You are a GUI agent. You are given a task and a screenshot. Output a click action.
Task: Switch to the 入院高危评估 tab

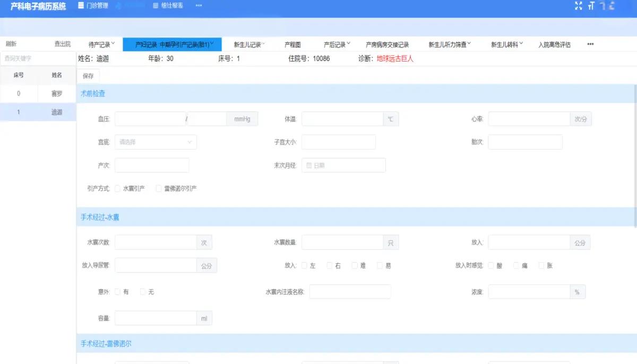pyautogui.click(x=554, y=45)
